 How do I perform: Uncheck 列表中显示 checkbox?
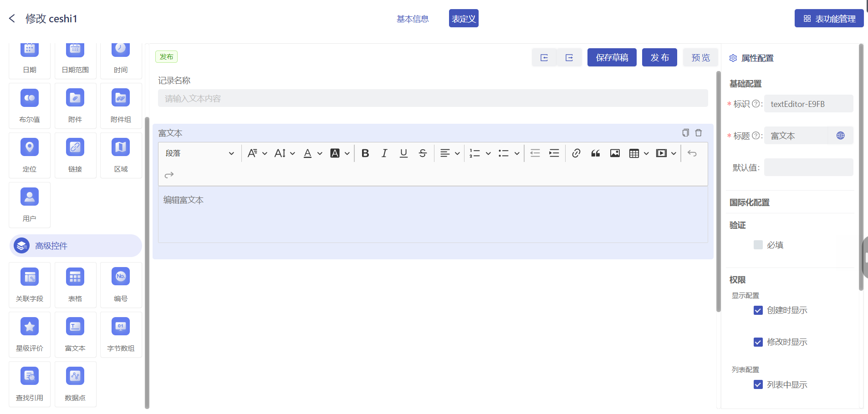click(x=758, y=385)
